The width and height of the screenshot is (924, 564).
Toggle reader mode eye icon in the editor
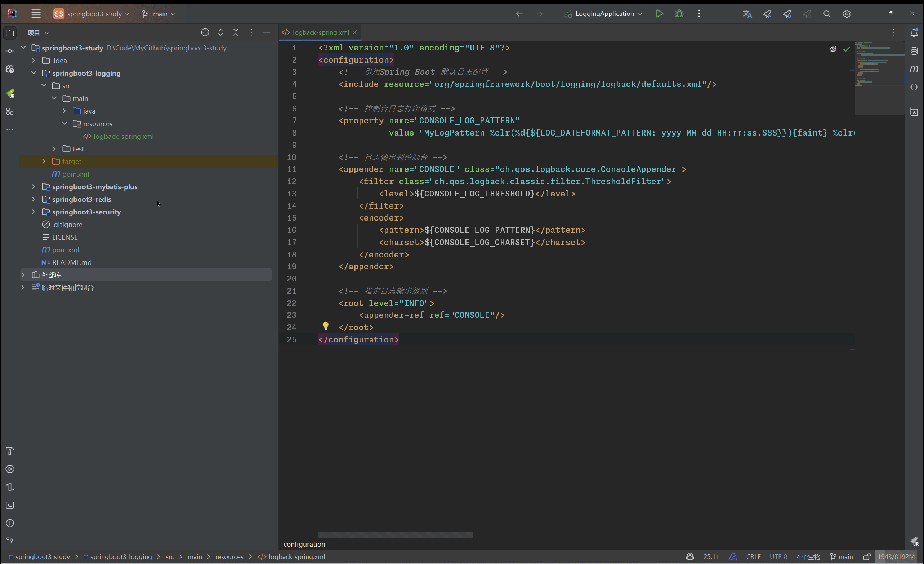click(x=833, y=49)
